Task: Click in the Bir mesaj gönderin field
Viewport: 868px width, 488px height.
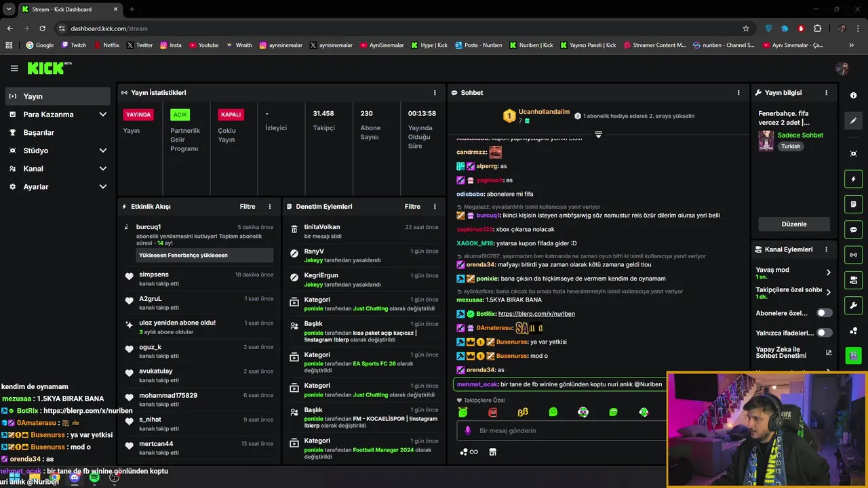Action: pos(563,431)
